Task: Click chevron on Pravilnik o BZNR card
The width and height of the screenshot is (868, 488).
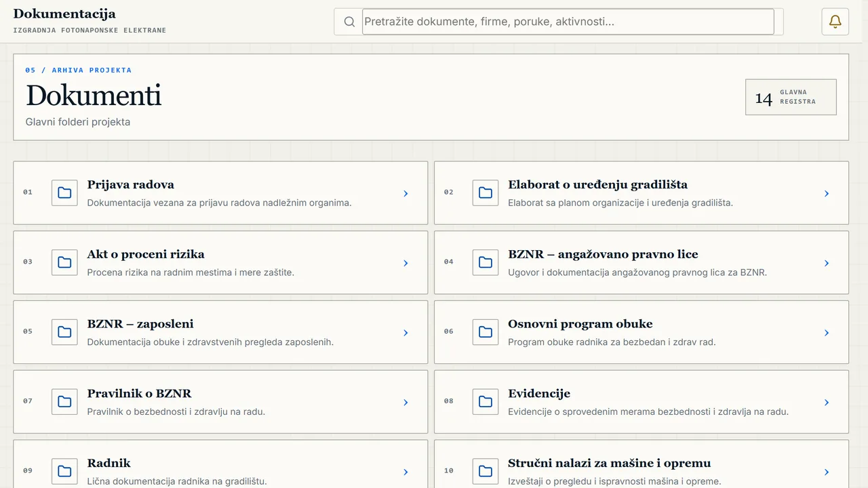Action: click(406, 402)
